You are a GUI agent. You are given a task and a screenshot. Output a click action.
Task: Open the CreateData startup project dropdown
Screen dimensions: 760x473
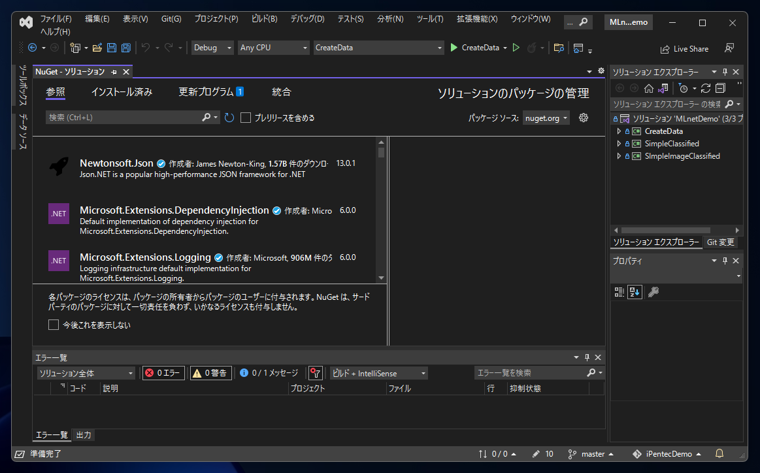(x=379, y=47)
